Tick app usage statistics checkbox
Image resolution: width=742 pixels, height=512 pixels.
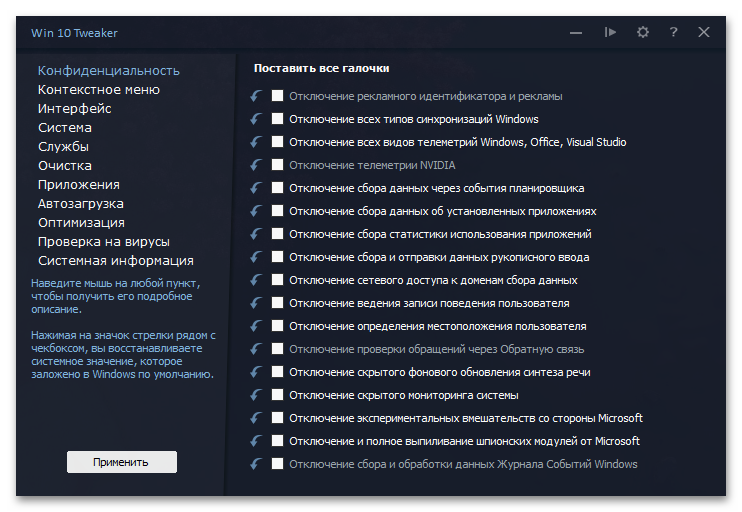tap(277, 233)
